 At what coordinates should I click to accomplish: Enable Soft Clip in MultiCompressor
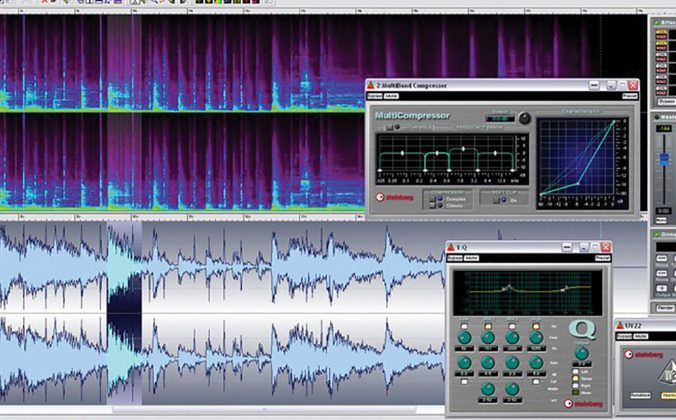pyautogui.click(x=495, y=201)
